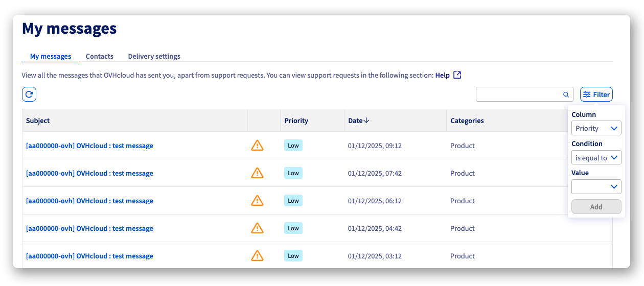Click warning icon for 07:42 message
The height and width of the screenshot is (286, 644).
point(257,173)
